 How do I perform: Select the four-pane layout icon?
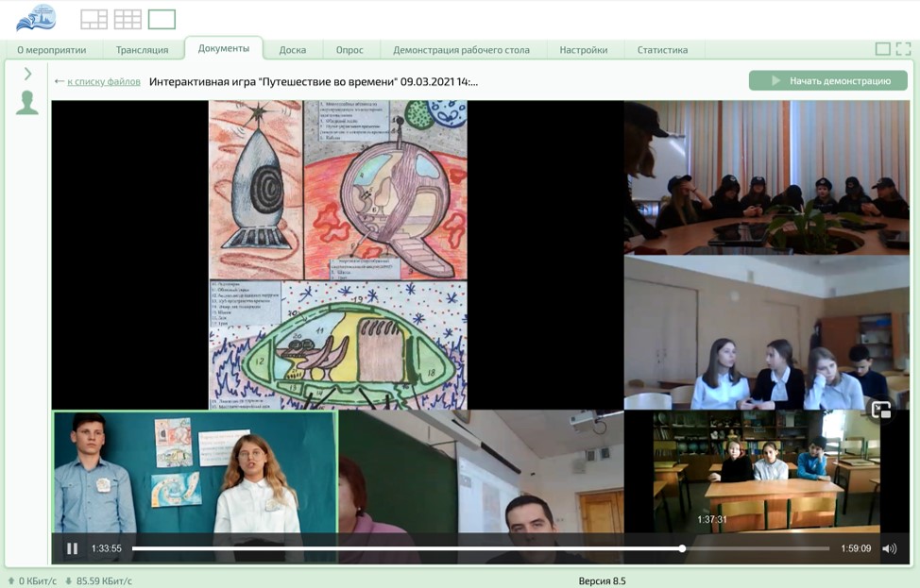[x=94, y=19]
